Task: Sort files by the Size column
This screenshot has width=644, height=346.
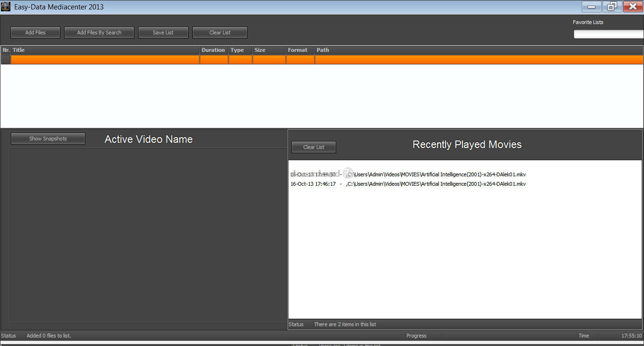Action: point(269,50)
